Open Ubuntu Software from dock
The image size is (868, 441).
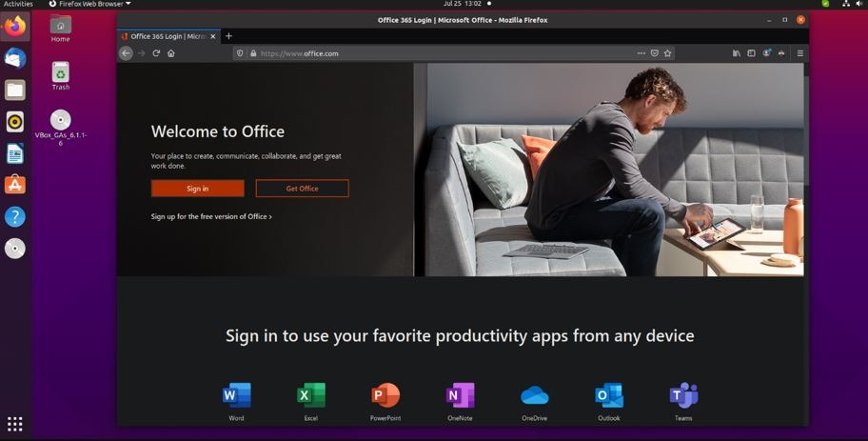tap(15, 185)
